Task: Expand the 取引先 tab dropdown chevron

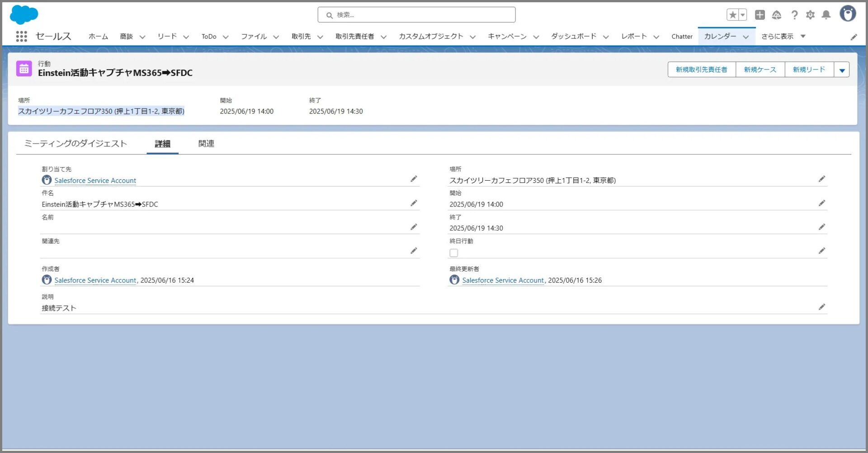Action: click(x=320, y=37)
